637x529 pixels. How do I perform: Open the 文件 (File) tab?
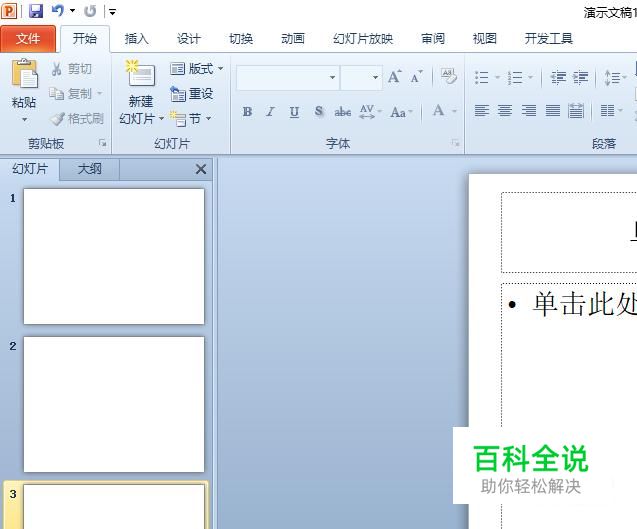tap(28, 39)
